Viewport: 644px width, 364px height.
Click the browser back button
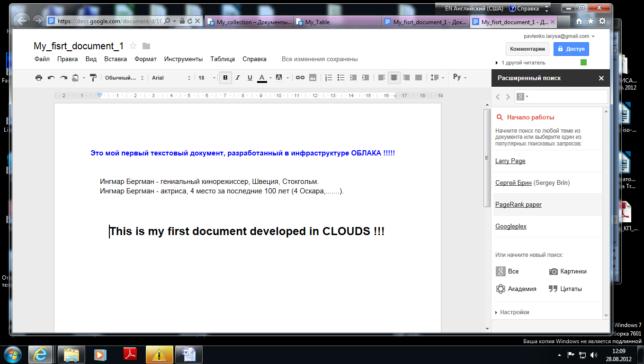coord(21,20)
